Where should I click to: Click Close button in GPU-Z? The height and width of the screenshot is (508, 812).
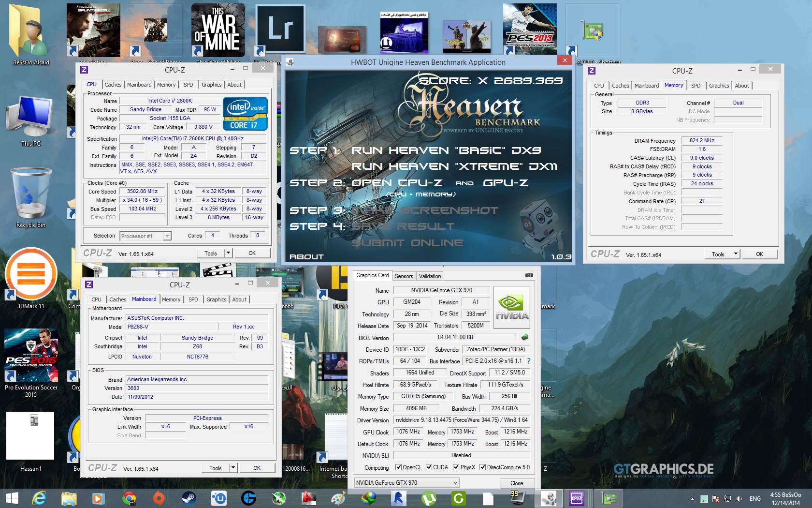click(517, 483)
